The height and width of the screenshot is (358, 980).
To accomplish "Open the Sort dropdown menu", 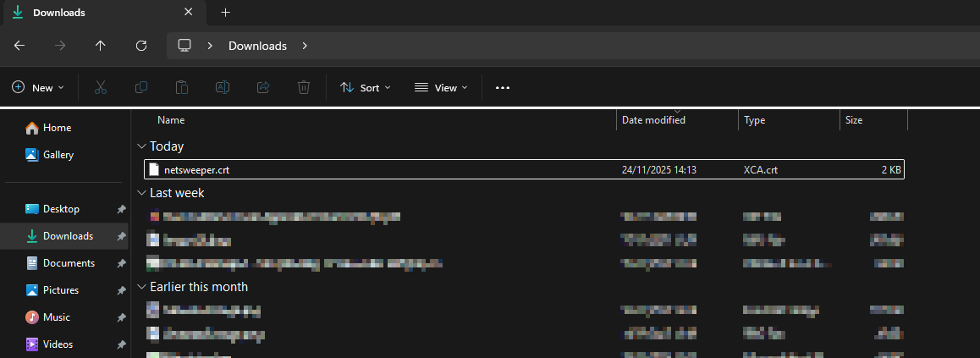I will [366, 87].
